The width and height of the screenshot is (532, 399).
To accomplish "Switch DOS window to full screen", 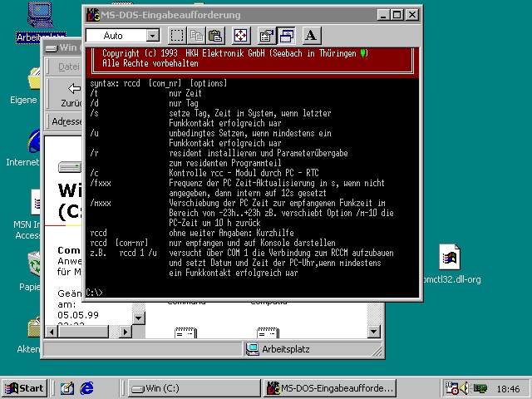I will point(240,35).
